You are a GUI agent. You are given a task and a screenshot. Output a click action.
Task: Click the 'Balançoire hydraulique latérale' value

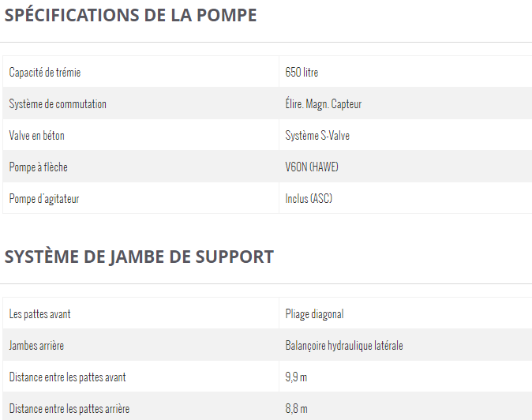[x=344, y=346]
